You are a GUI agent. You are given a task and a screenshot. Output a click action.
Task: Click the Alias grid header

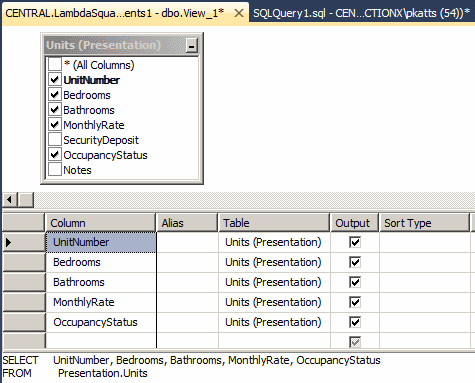[187, 223]
